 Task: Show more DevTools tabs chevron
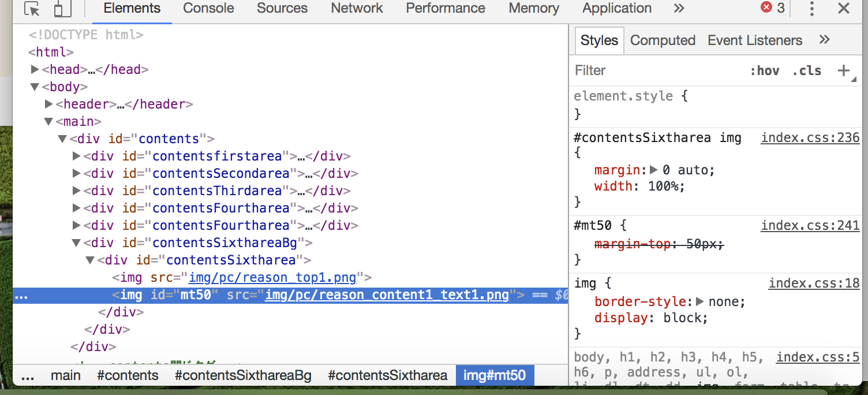[679, 9]
